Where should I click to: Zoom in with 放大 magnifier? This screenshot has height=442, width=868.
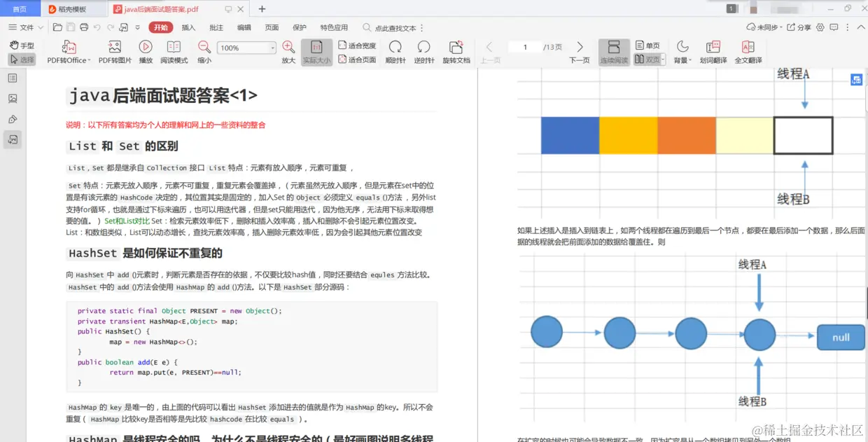pyautogui.click(x=288, y=53)
